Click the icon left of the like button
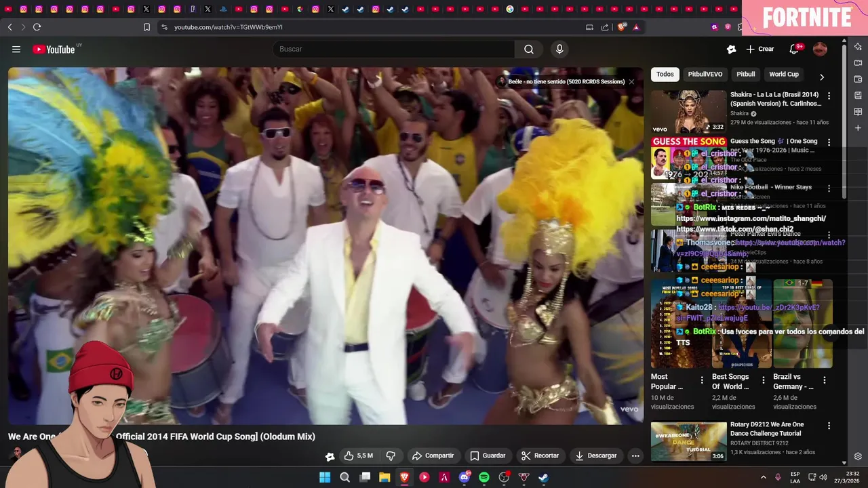This screenshot has width=868, height=488. tap(330, 456)
